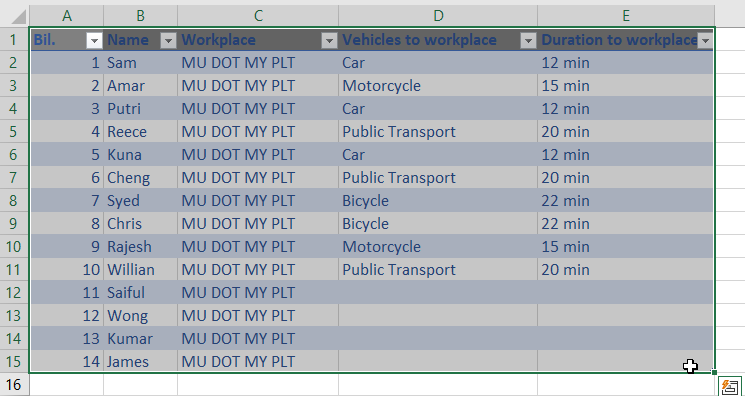745x396 pixels.
Task: Select column E header
Action: pyautogui.click(x=626, y=16)
